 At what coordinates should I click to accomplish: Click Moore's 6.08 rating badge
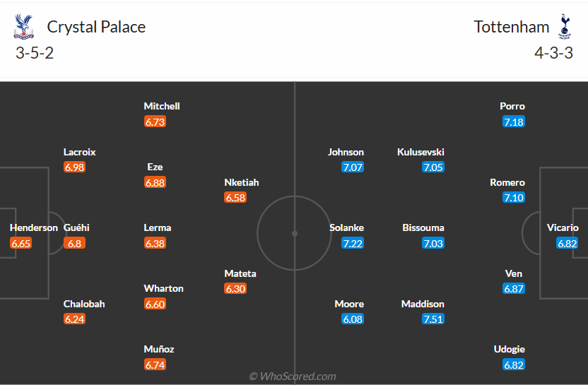[353, 319]
